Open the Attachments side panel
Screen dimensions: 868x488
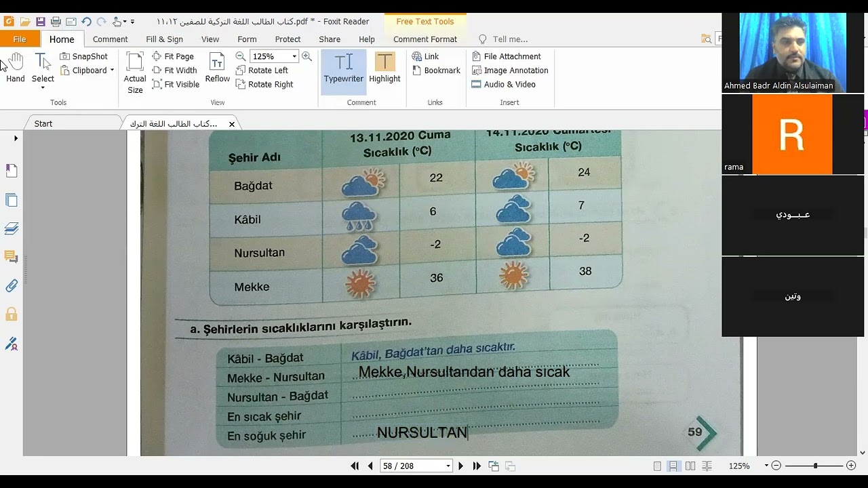pos(12,286)
